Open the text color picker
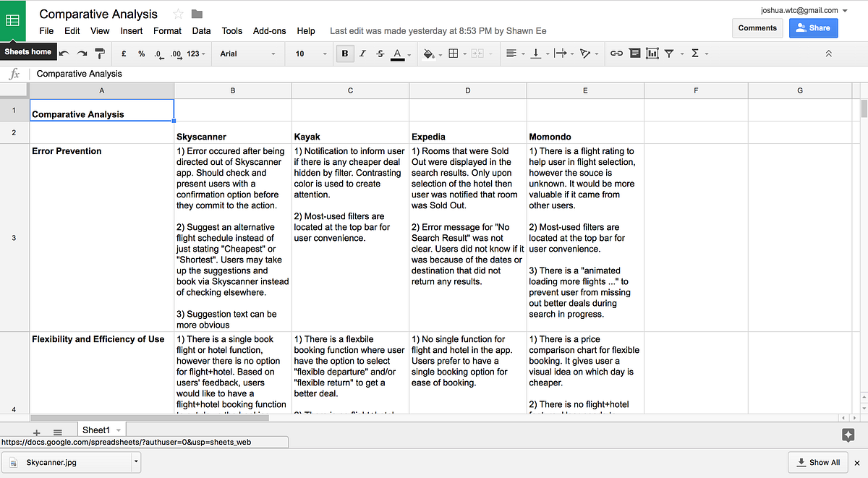 click(399, 54)
